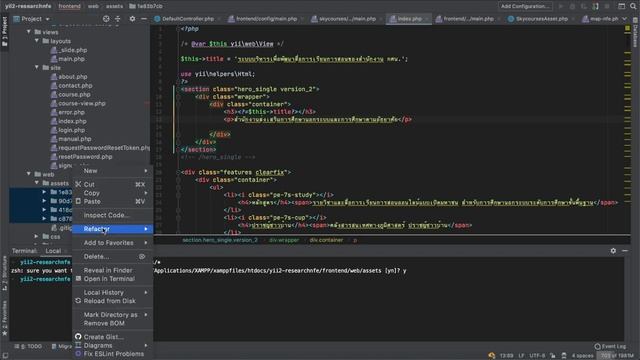The height and width of the screenshot is (360, 640).
Task: Switch to SkycoursesAsset.php tab
Action: (x=541, y=19)
